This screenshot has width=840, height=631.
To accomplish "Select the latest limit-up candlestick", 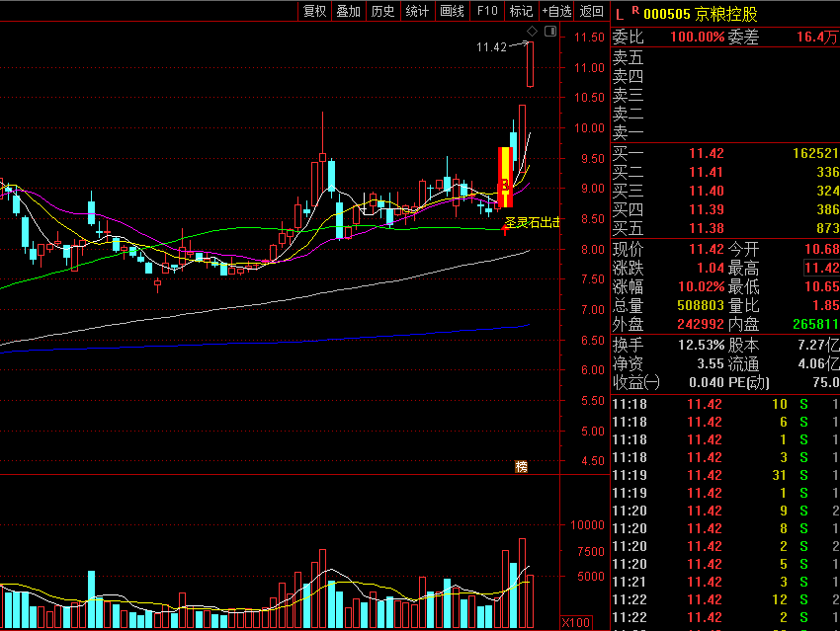I will click(x=530, y=64).
